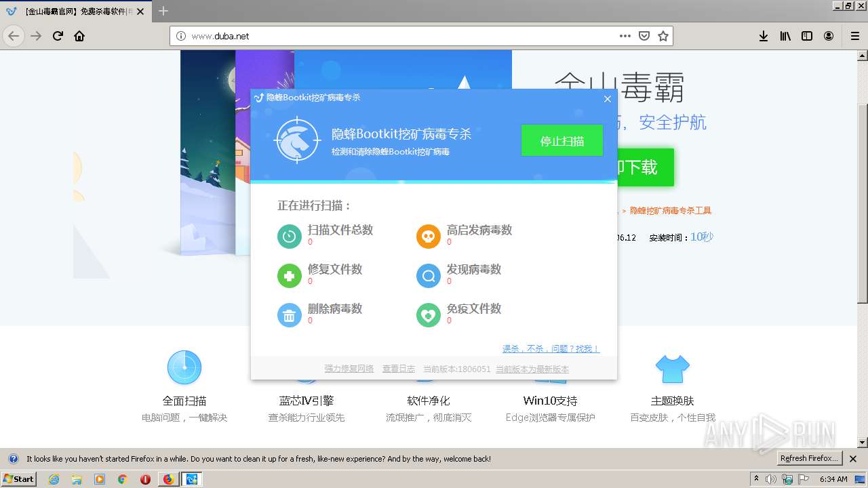Open the Library icon in toolbar
Image resolution: width=868 pixels, height=488 pixels.
785,36
